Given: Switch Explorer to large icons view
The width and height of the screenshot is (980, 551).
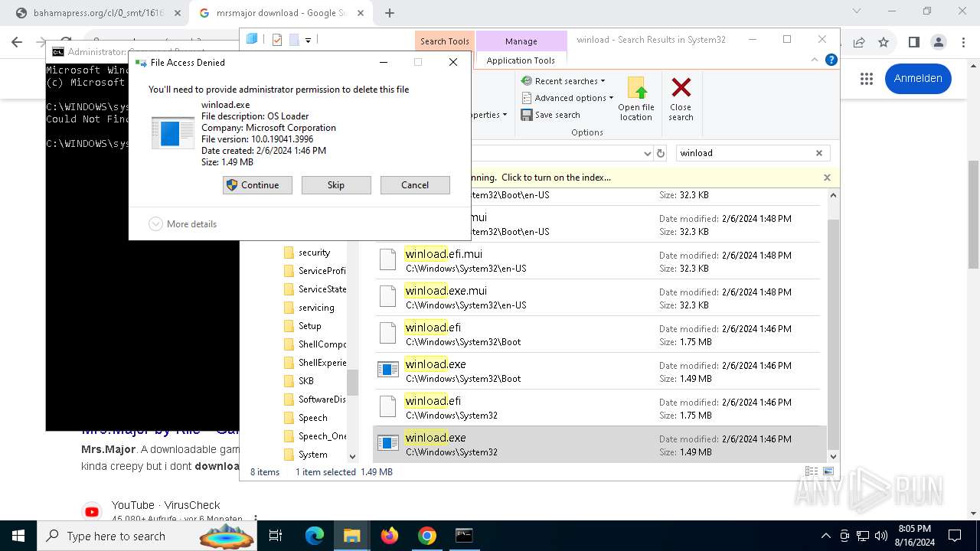Looking at the screenshot, I should [x=827, y=472].
